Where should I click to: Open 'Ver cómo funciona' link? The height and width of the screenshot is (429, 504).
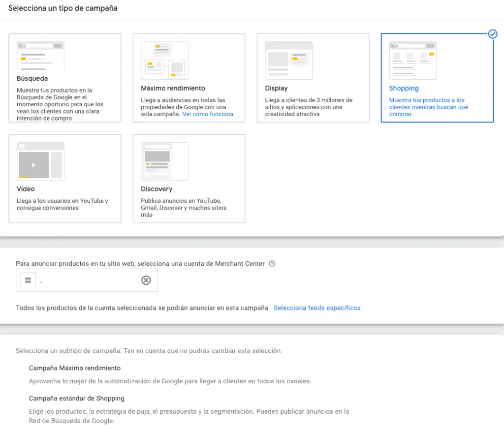click(208, 114)
